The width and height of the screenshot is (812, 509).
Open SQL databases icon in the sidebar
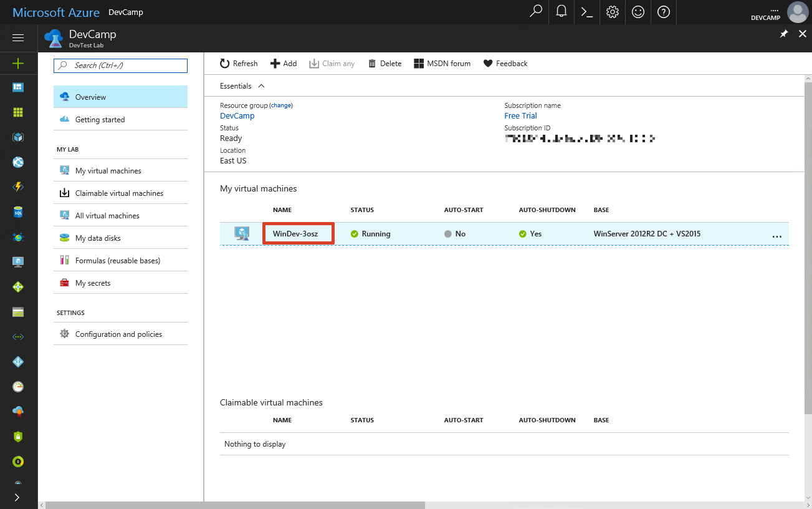[18, 212]
